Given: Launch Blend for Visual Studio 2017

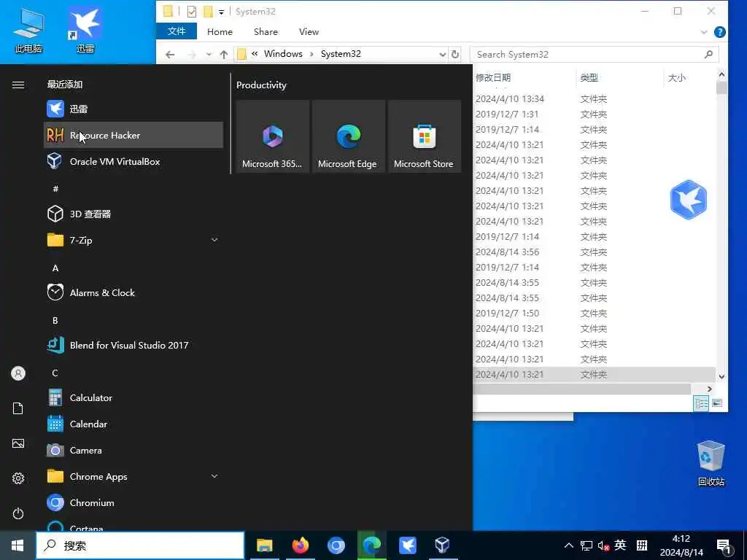Looking at the screenshot, I should coord(133,345).
